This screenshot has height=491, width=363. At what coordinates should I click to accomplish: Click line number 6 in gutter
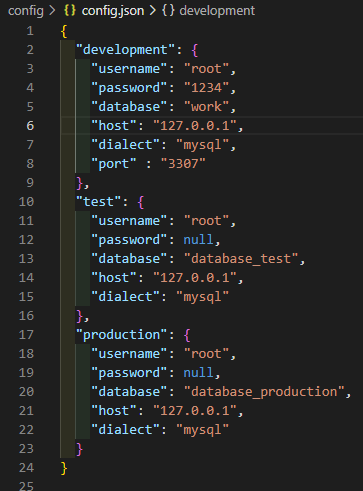click(x=30, y=126)
